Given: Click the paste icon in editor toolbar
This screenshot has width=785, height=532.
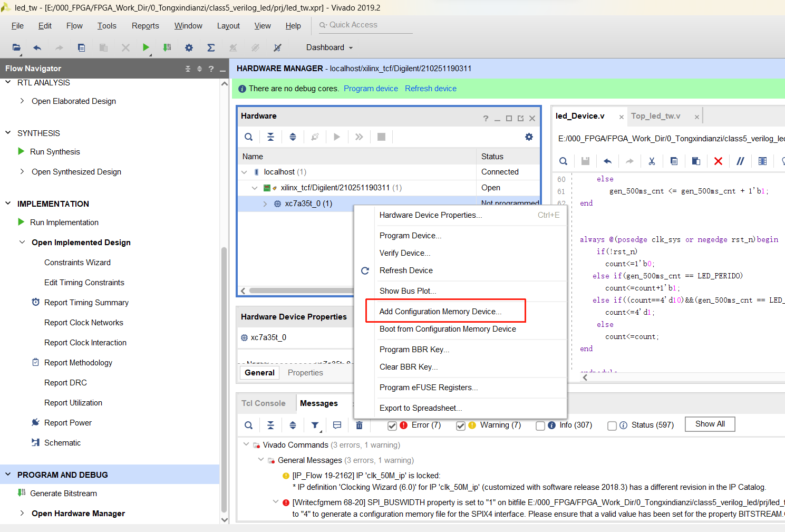Looking at the screenshot, I should click(x=696, y=161).
